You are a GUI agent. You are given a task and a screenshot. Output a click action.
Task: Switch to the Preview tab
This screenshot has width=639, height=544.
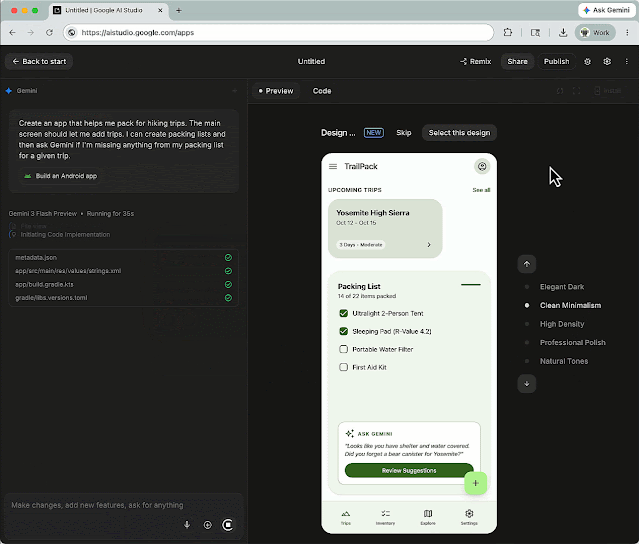pos(276,91)
